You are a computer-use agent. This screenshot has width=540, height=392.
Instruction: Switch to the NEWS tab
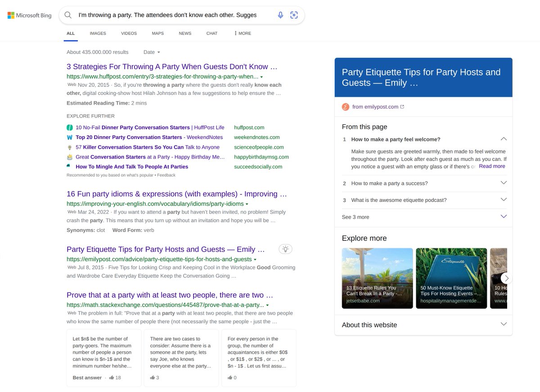[x=185, y=33]
